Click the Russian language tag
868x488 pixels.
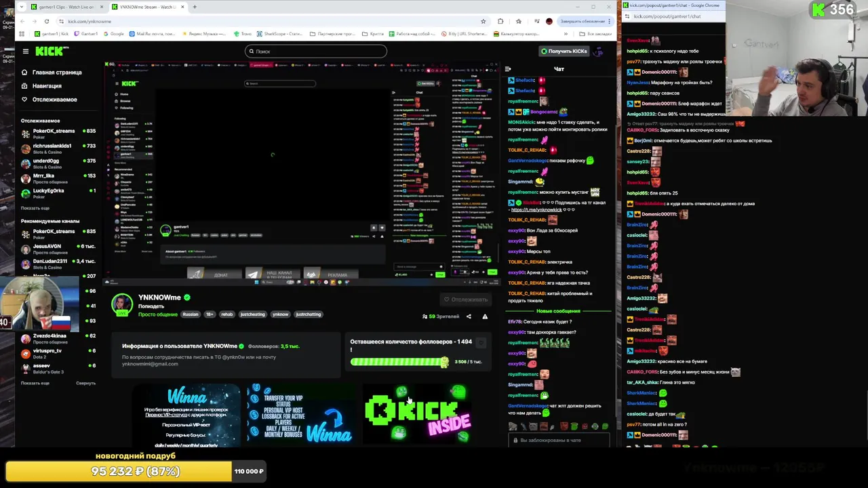[x=191, y=314]
